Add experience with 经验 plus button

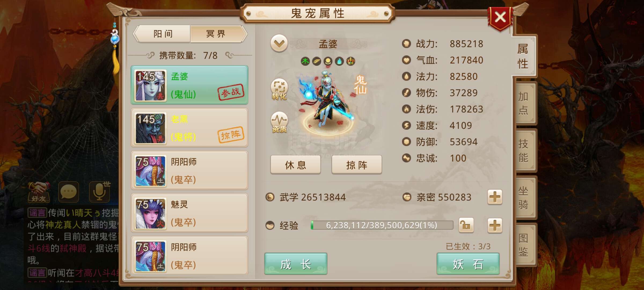click(x=495, y=225)
